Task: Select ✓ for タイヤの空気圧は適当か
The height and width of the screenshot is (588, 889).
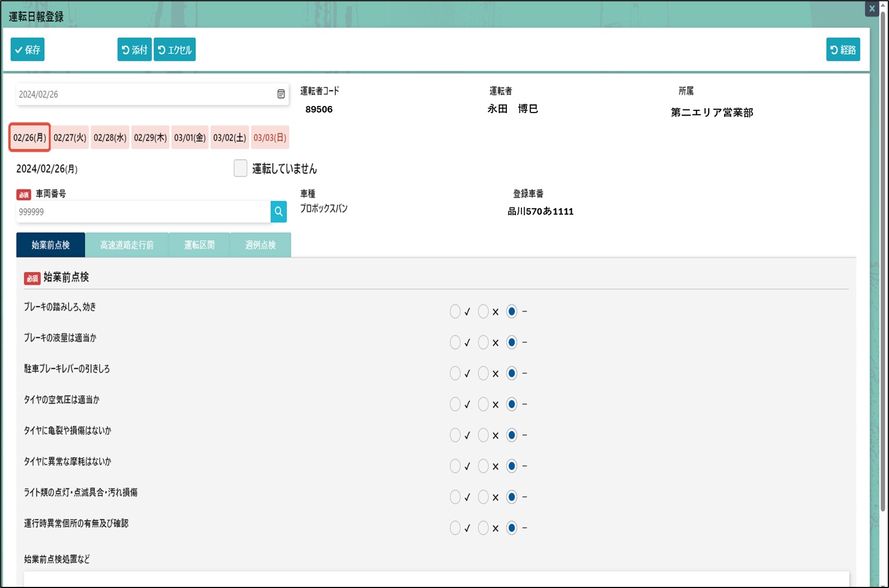Action: coord(455,404)
